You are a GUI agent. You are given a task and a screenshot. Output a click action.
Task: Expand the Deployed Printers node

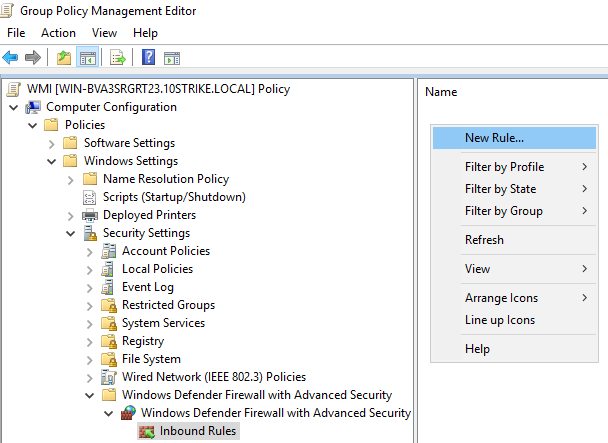(71, 216)
